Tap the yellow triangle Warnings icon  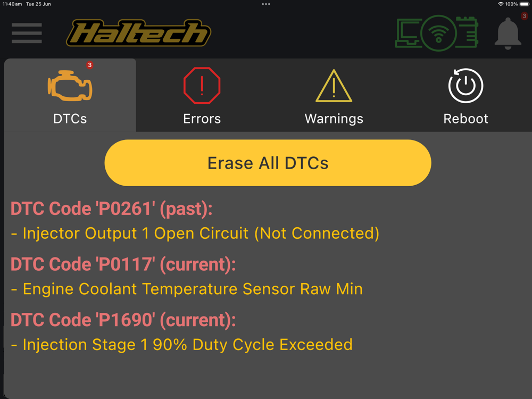point(334,86)
